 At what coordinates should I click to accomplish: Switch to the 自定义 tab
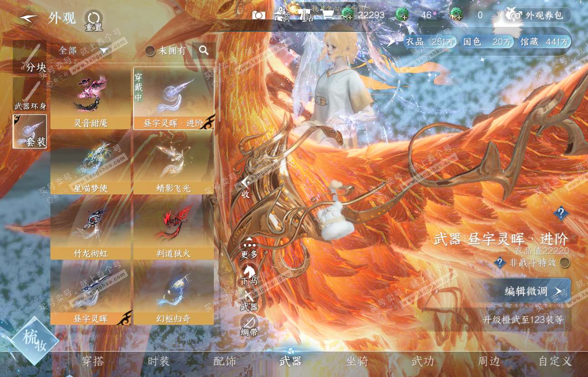click(555, 362)
